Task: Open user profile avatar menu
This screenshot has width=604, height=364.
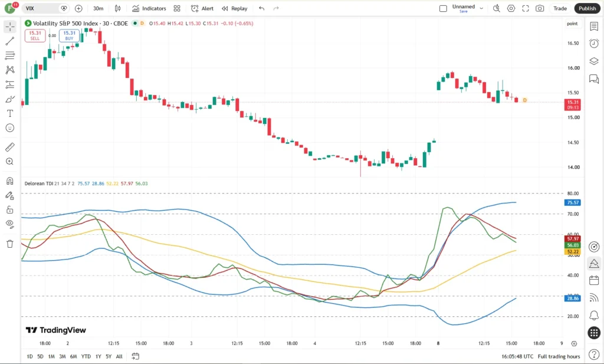Action: [11, 8]
